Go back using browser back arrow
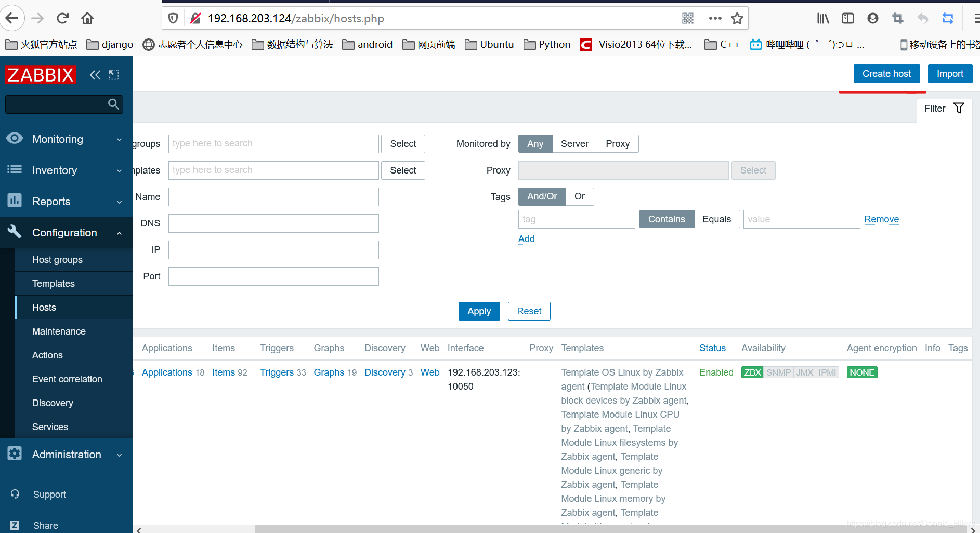The width and height of the screenshot is (980, 533). coord(11,18)
